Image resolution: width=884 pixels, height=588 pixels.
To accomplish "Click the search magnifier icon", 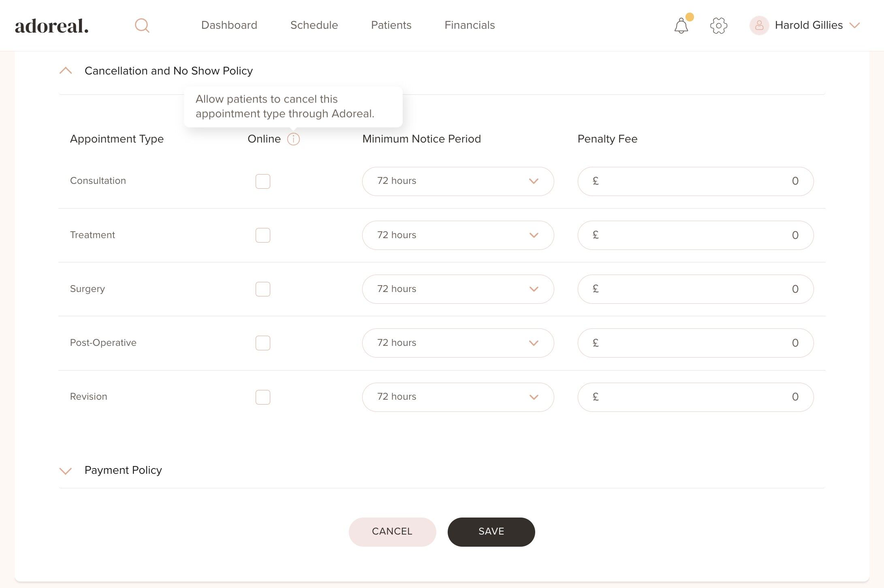I will [x=142, y=26].
